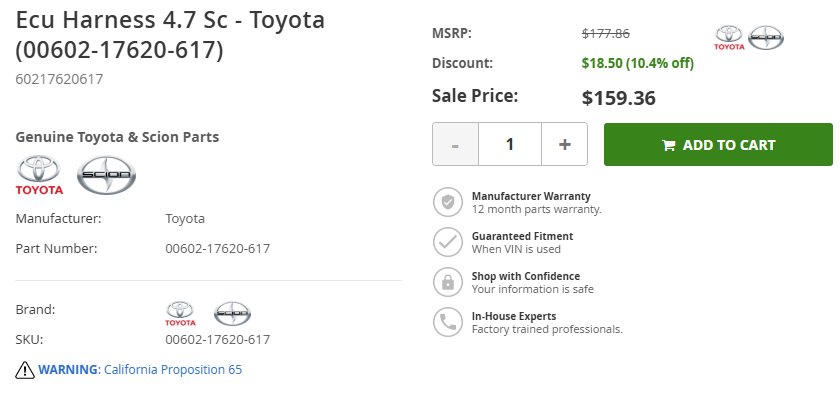The height and width of the screenshot is (409, 840).
Task: Click the Scion logo beside MSRP price
Action: 766,38
